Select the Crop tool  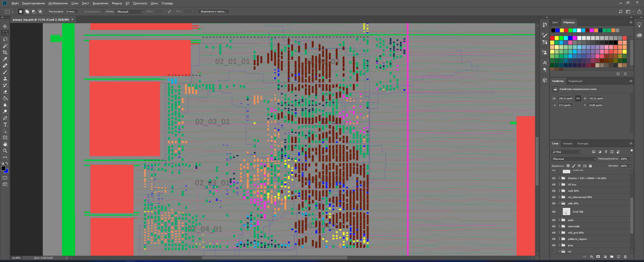pos(5,52)
